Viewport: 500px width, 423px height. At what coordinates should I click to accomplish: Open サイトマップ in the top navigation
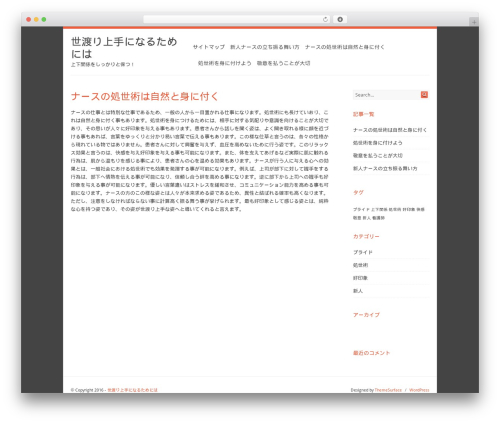click(x=209, y=47)
